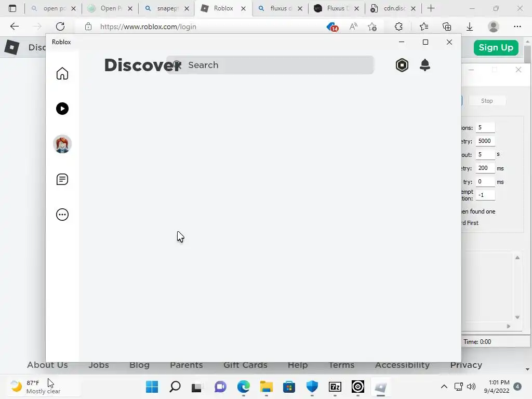Open the Home icon in Roblox sidebar
Viewport: 532px width, 399px height.
tap(62, 73)
